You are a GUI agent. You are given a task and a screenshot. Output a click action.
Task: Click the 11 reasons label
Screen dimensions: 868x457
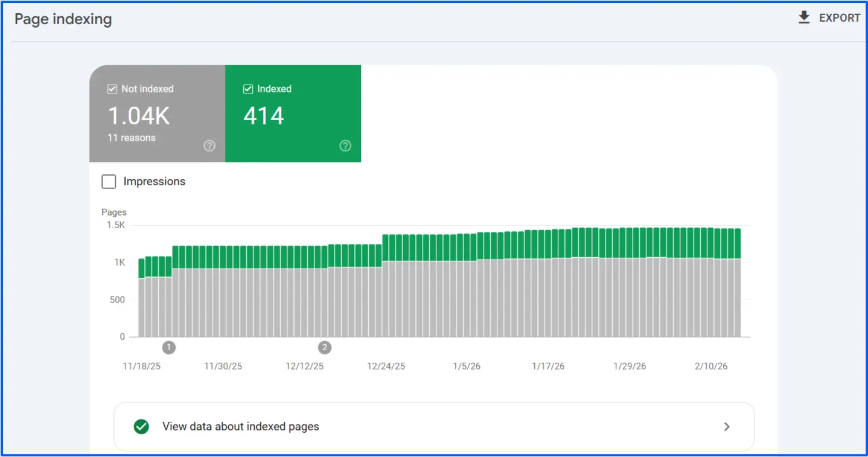click(x=132, y=138)
